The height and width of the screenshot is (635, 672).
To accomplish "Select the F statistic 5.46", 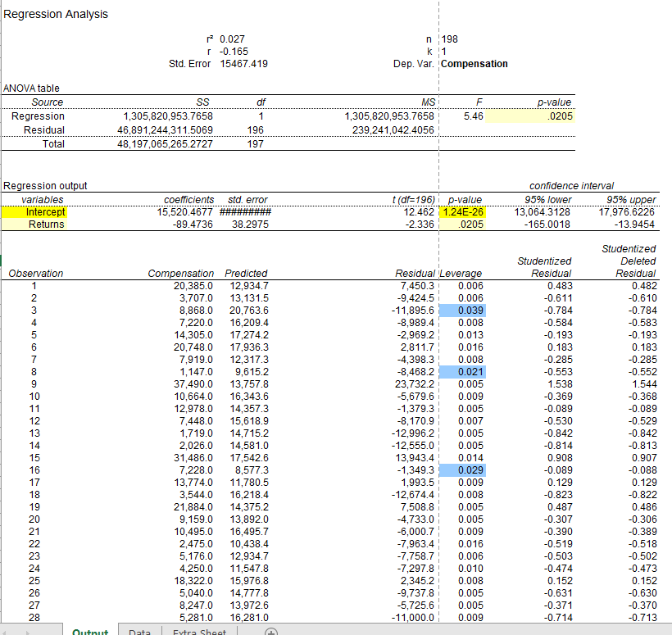I will 473,116.
